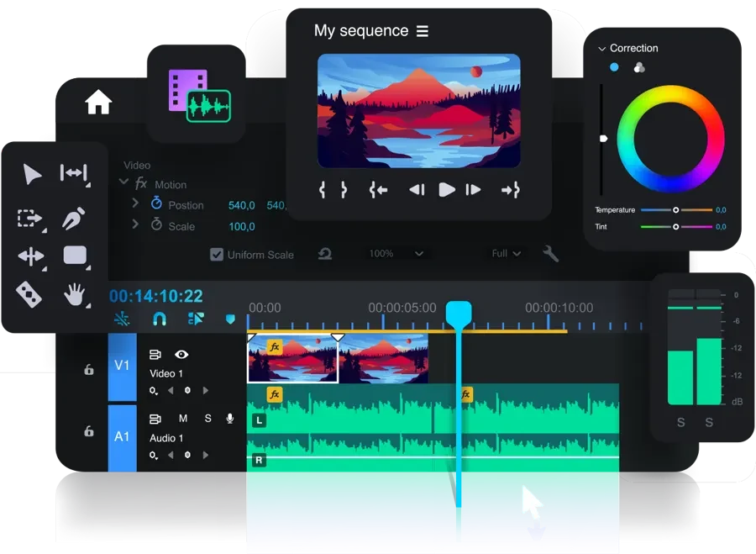Select the A1 track target
Image resolution: width=756 pixels, height=554 pixels.
tap(122, 438)
